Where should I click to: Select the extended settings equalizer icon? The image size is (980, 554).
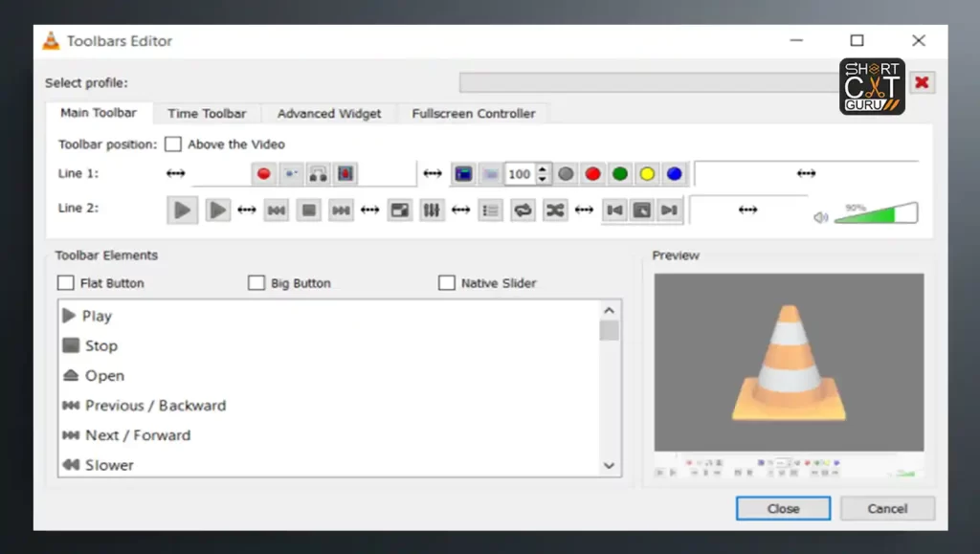[x=432, y=211]
